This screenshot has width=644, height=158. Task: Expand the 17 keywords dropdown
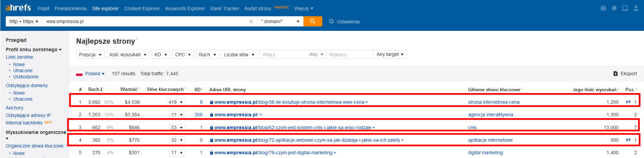(x=177, y=153)
